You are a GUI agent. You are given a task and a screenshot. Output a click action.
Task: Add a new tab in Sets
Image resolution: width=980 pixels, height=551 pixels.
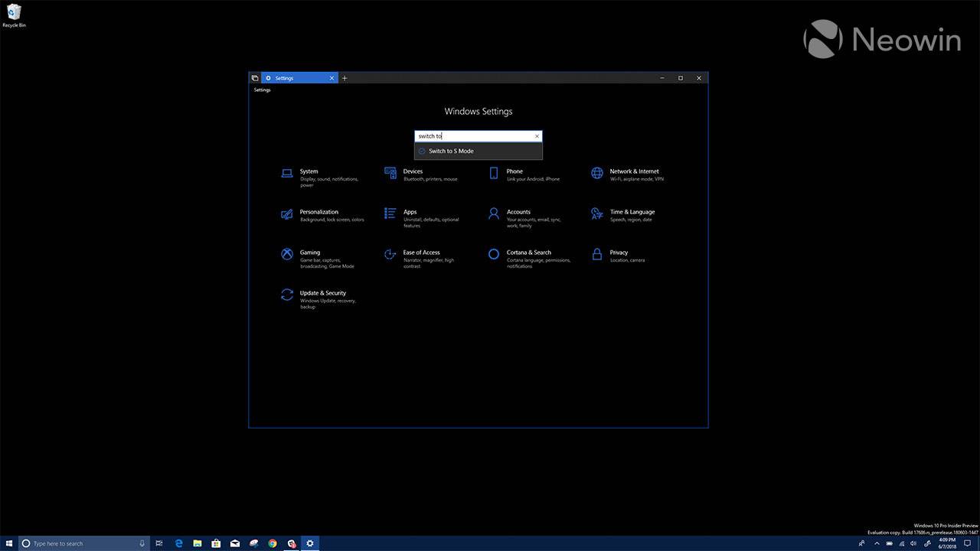[x=345, y=78]
